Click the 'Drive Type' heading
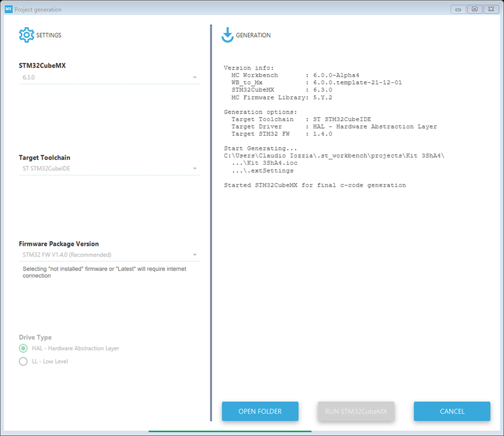Screen dimensions: 504x436 point(35,337)
